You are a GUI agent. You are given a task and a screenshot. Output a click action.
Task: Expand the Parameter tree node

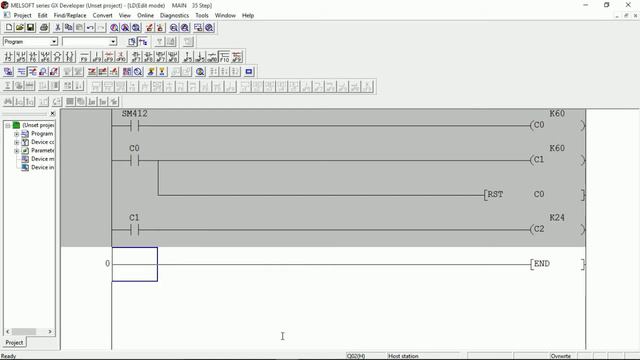tap(17, 151)
